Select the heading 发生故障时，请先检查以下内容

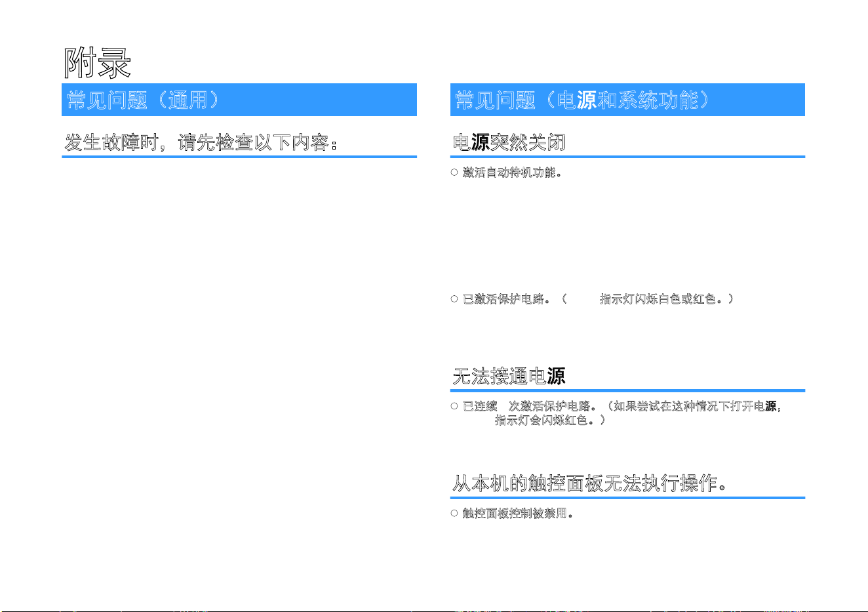pos(201,142)
